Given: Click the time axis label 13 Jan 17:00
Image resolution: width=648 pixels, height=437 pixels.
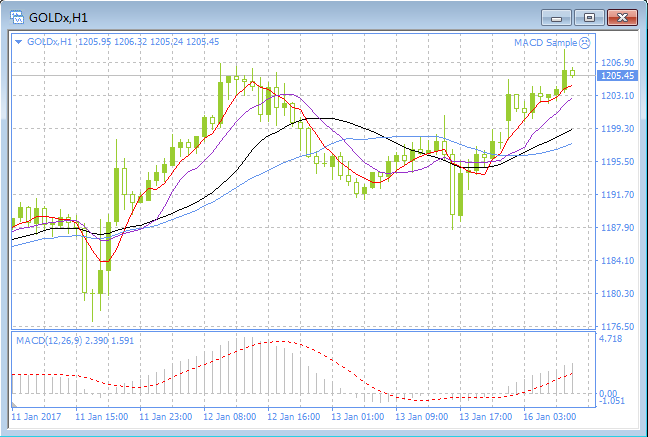Looking at the screenshot, I should click(486, 416).
